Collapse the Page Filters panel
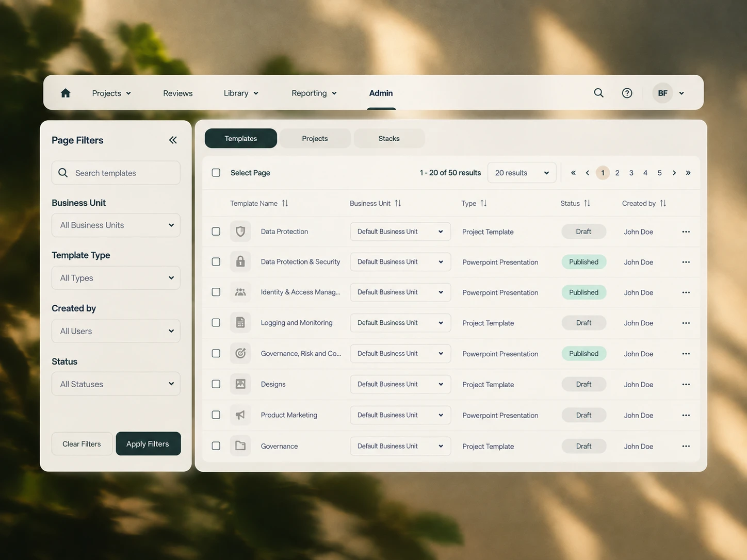This screenshot has width=747, height=560. 173,140
